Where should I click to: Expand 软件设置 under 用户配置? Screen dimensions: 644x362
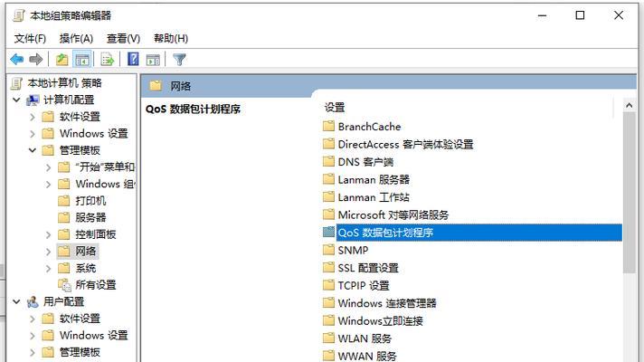[33, 319]
